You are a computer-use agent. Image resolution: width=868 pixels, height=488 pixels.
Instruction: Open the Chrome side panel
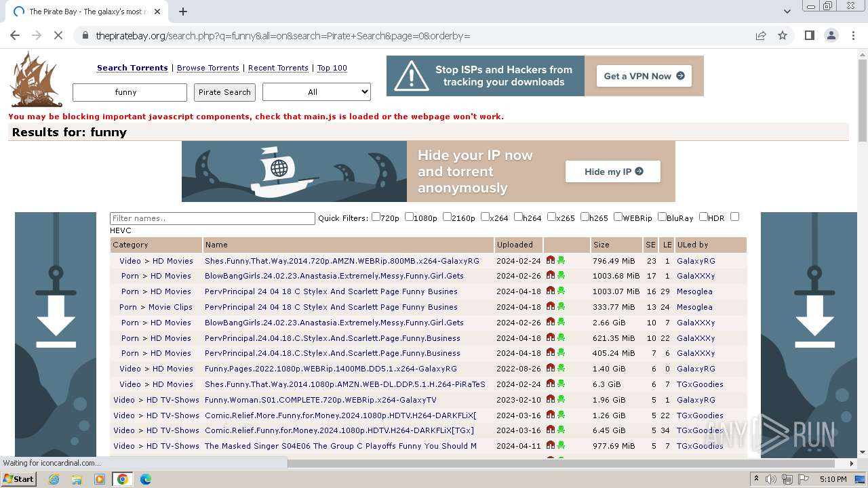pos(810,35)
